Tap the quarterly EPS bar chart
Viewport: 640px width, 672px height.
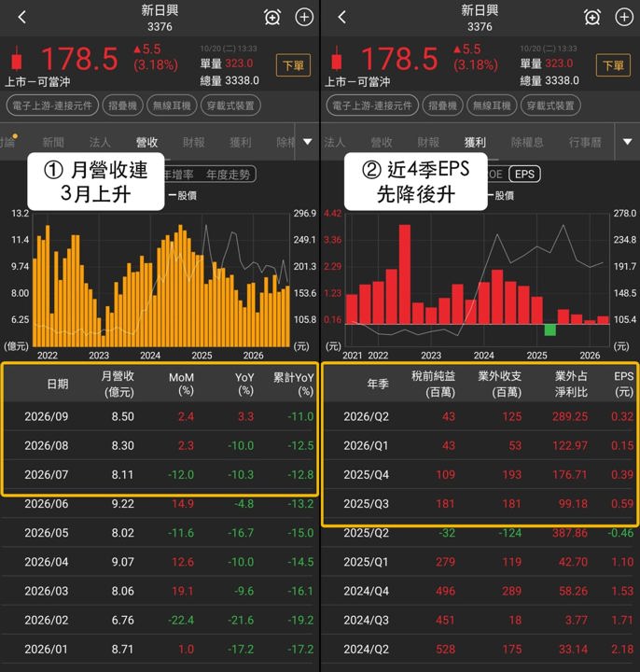click(x=478, y=278)
